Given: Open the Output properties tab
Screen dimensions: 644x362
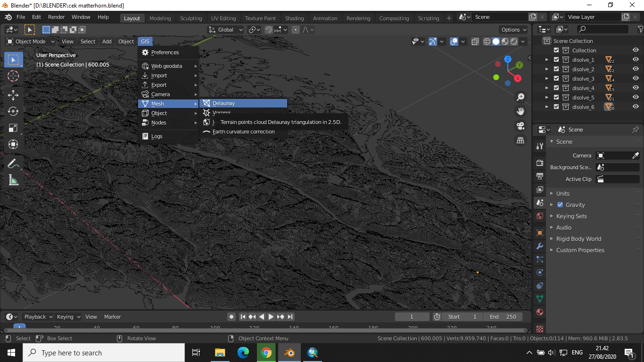Looking at the screenshot, I should point(540,176).
